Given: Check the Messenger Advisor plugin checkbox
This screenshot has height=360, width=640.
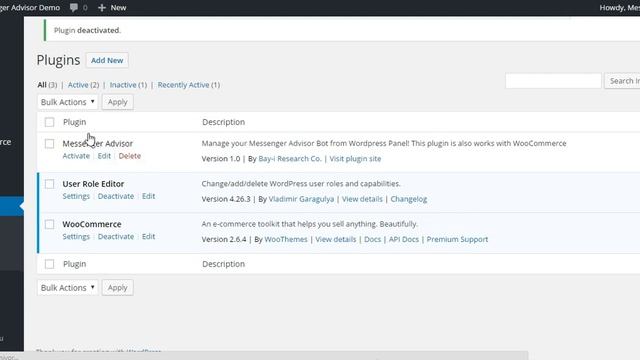Looking at the screenshot, I should coord(49,144).
